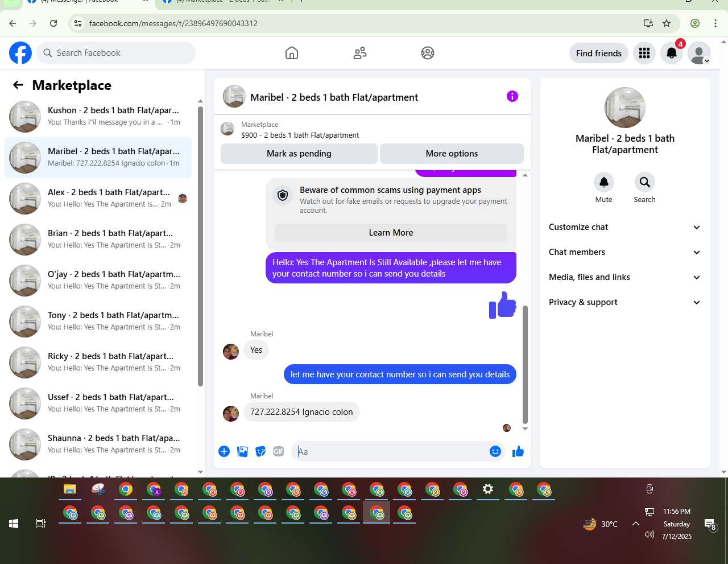Screen dimensions: 728x564
Task: Open Alex conversation
Action: pos(98,199)
